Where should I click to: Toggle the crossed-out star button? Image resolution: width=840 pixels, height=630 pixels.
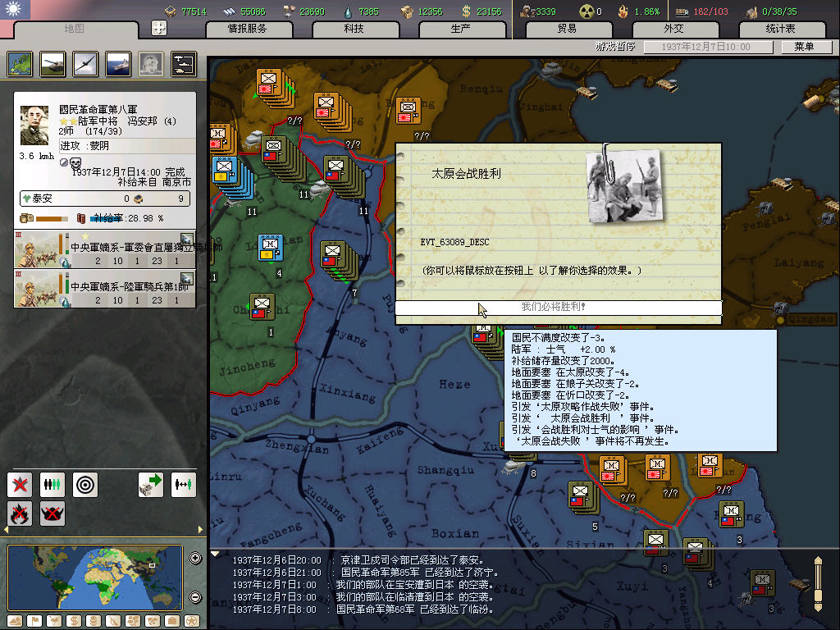[20, 484]
